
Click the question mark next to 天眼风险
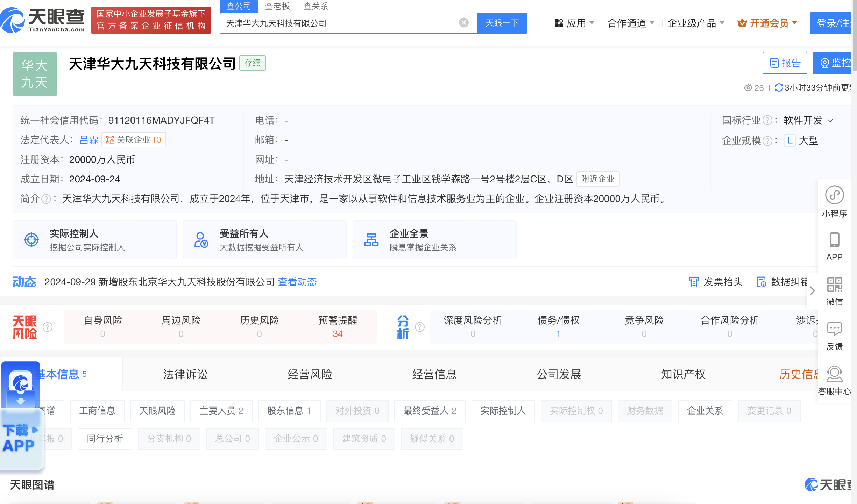(48, 327)
